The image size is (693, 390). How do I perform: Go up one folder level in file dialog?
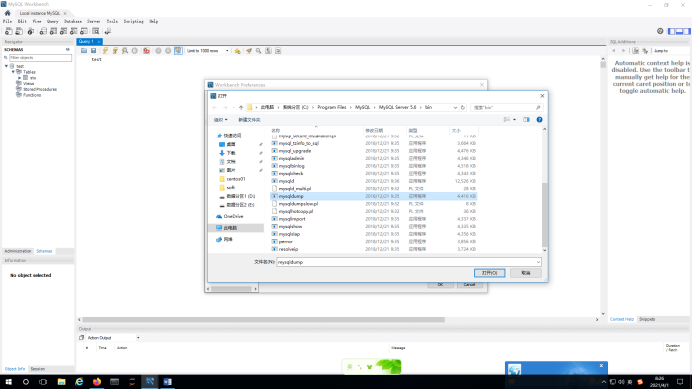(x=241, y=107)
